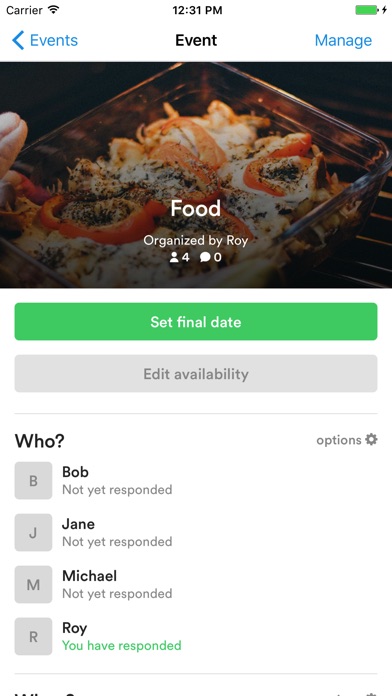Tap Organized by Roy text
392x696 pixels.
pos(196,241)
